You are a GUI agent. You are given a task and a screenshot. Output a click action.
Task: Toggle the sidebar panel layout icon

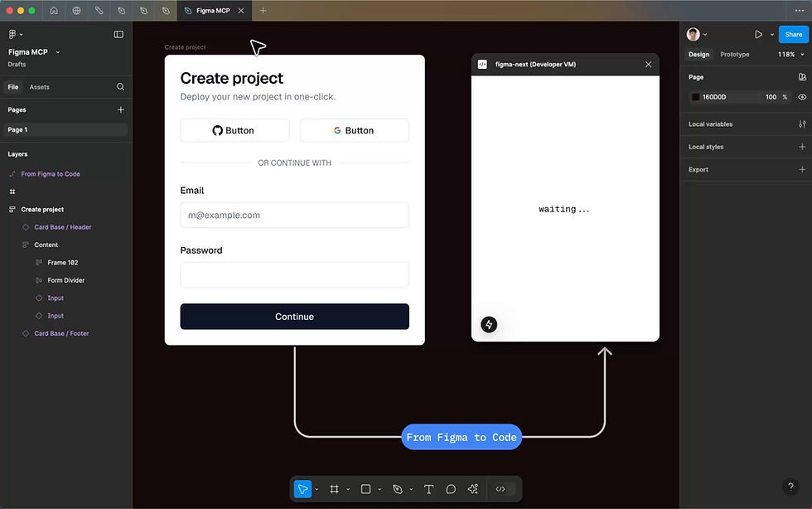click(x=118, y=34)
